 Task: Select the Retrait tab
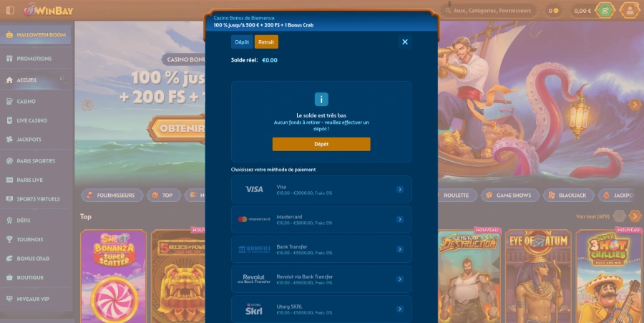click(266, 42)
